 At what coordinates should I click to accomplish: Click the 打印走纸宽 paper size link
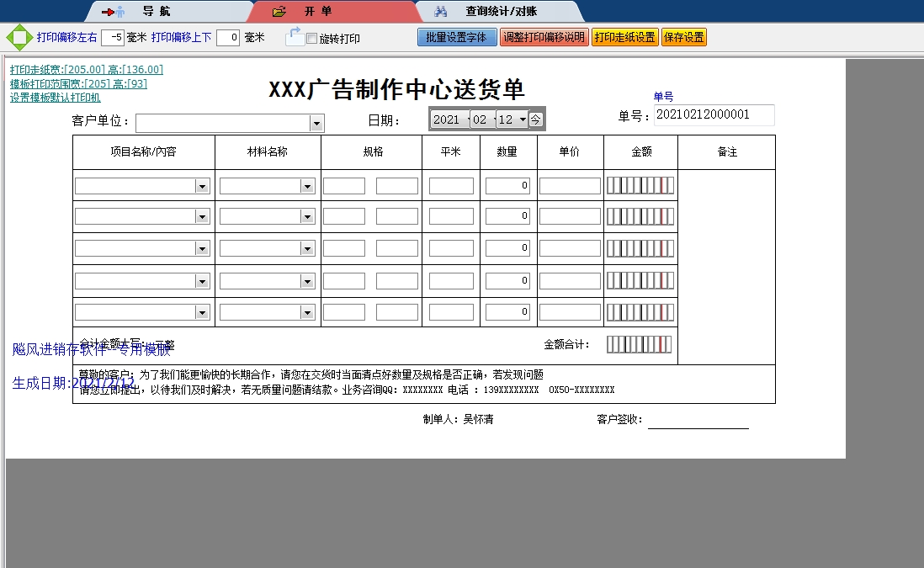point(87,70)
